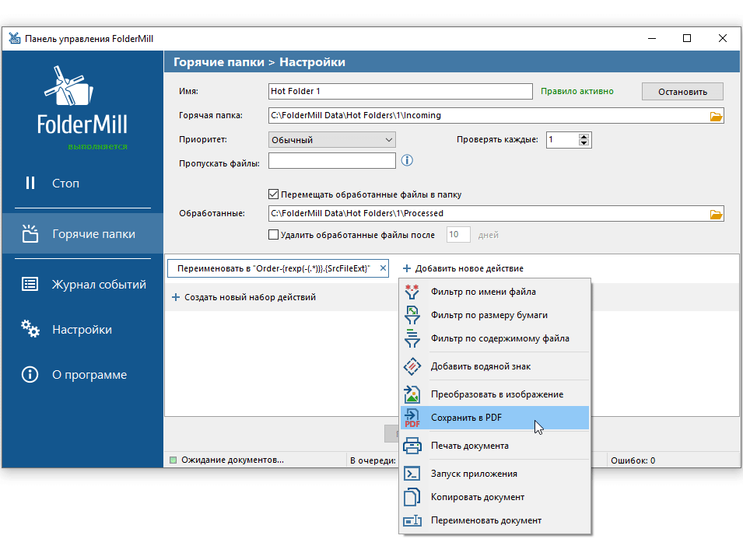Click the Проверять каждые number field
The width and height of the screenshot is (743, 560).
pyautogui.click(x=563, y=140)
